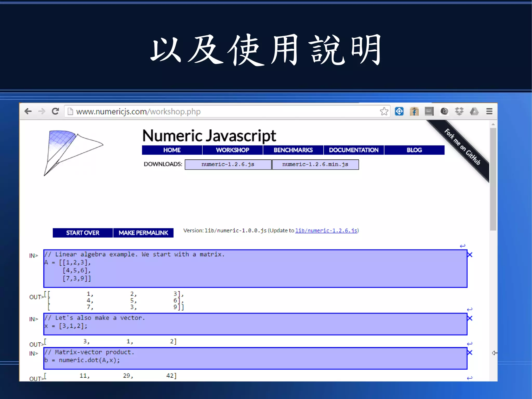Delete the matrix A input cell
This screenshot has width=532, height=399.
pyautogui.click(x=470, y=255)
